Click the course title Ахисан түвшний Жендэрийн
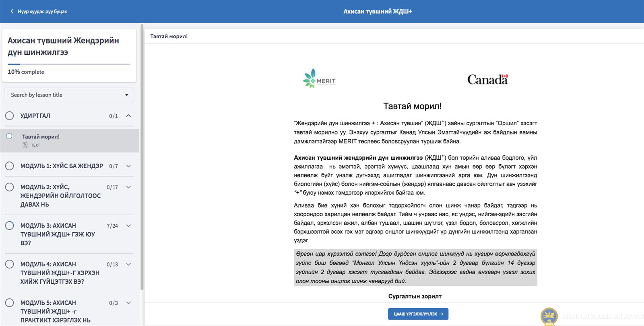This screenshot has height=326, width=644. point(63,46)
